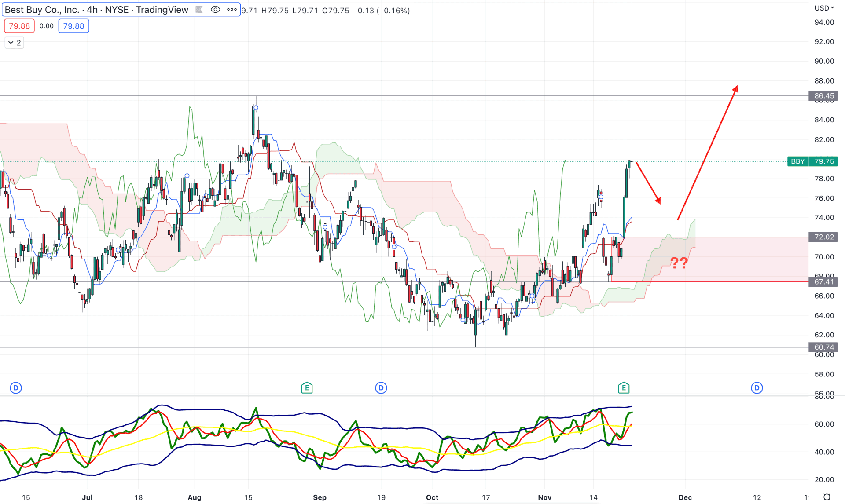845x504 pixels.
Task: Click the dividend D marker near September 19
Action: [381, 388]
